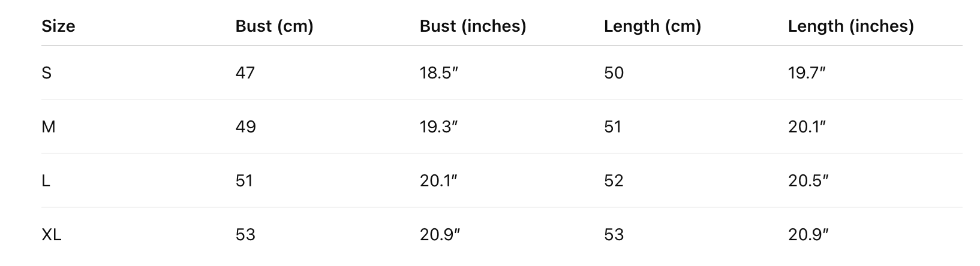Click the Bust (inches) header

[x=473, y=26]
